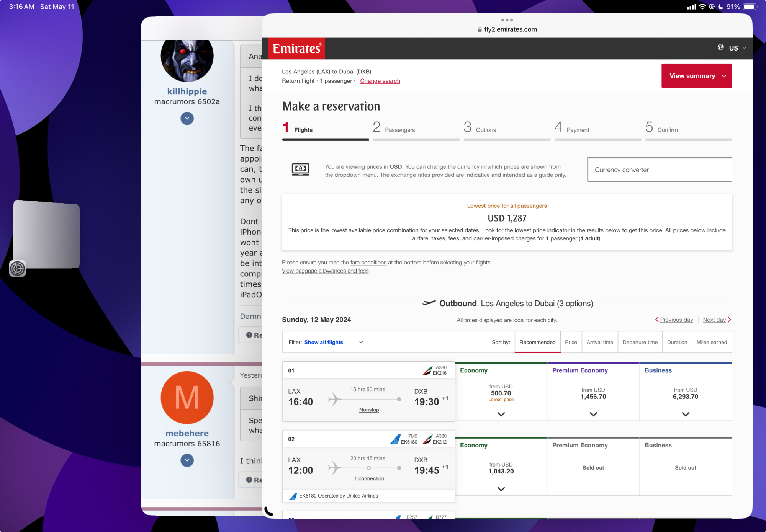Sort flights by Departure time
766x532 pixels.
[640, 342]
